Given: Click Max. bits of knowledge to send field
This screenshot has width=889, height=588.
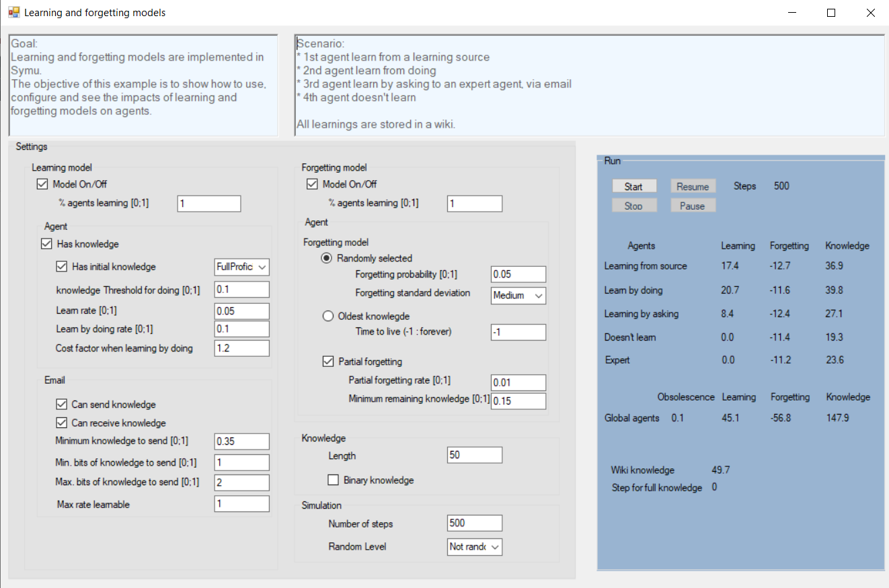Looking at the screenshot, I should [x=242, y=482].
